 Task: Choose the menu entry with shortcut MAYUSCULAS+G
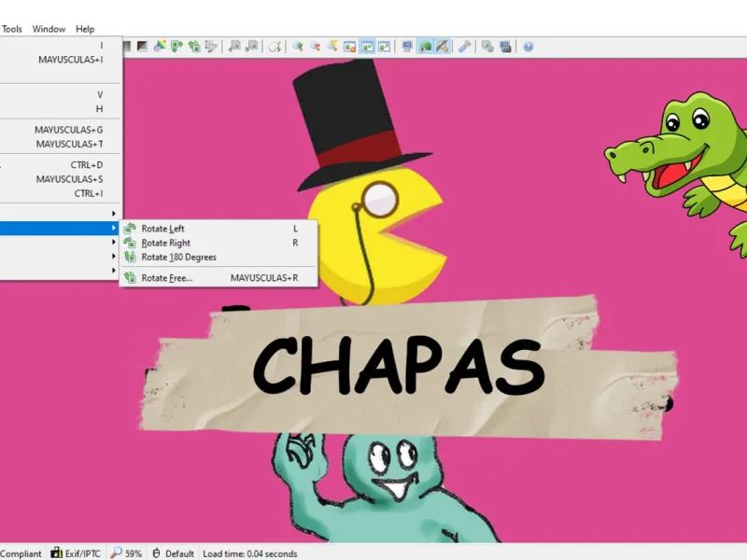coord(60,130)
